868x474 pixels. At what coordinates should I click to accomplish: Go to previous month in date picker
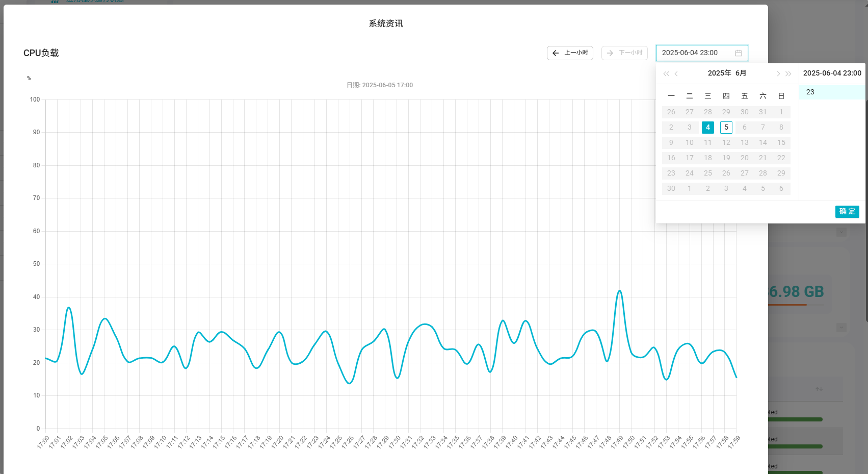(x=676, y=73)
